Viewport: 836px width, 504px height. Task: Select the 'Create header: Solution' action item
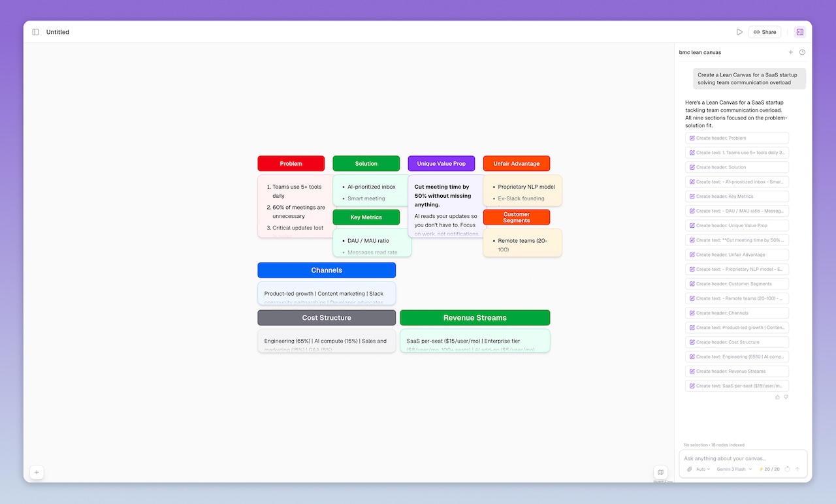[x=737, y=167]
